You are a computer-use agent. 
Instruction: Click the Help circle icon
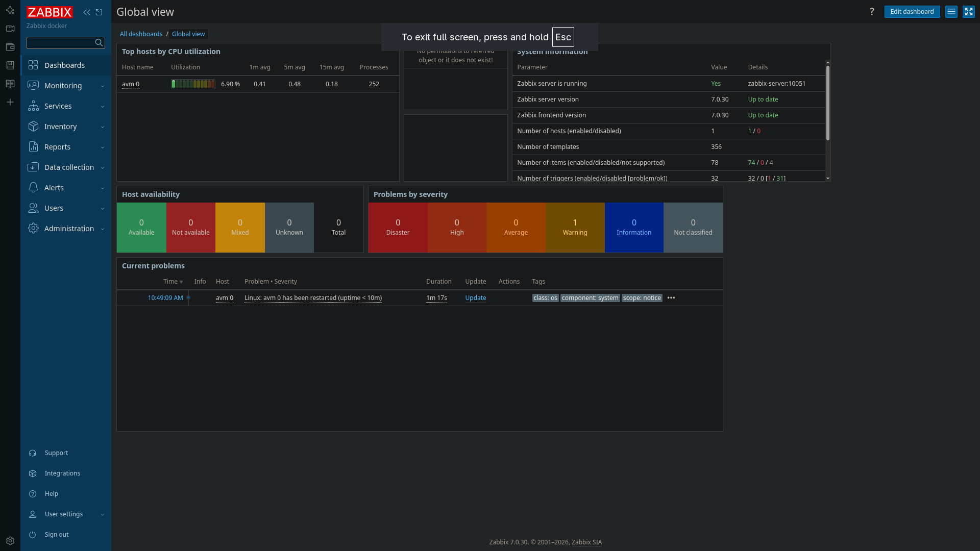[x=33, y=494]
